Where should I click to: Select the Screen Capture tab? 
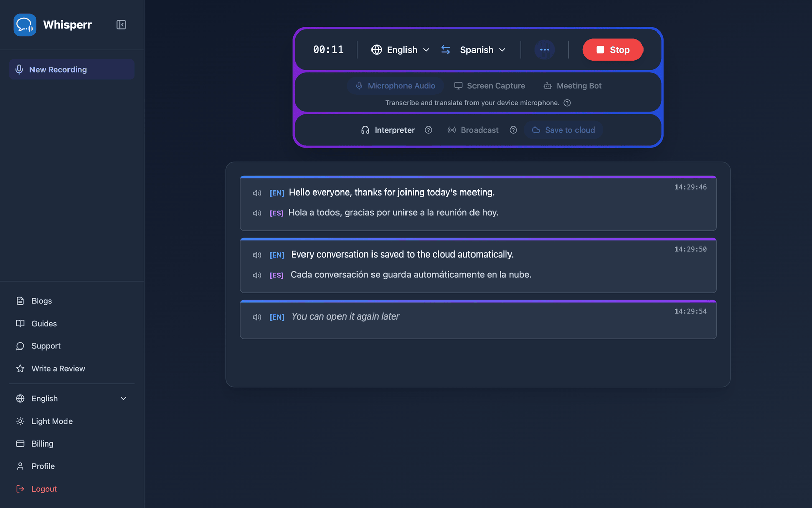[490, 86]
